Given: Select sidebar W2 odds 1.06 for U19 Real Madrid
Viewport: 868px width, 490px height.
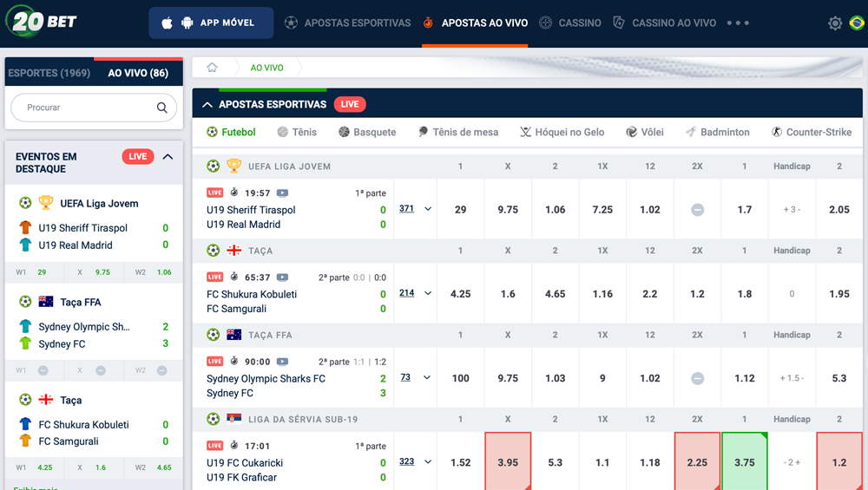Looking at the screenshot, I should point(154,272).
